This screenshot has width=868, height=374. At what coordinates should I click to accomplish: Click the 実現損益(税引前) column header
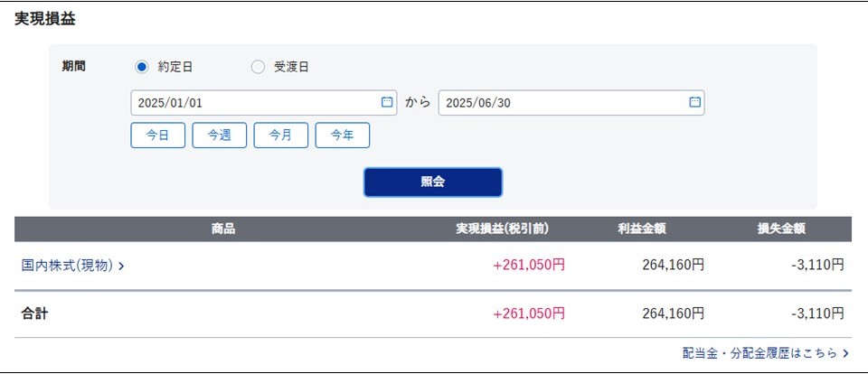coord(502,229)
